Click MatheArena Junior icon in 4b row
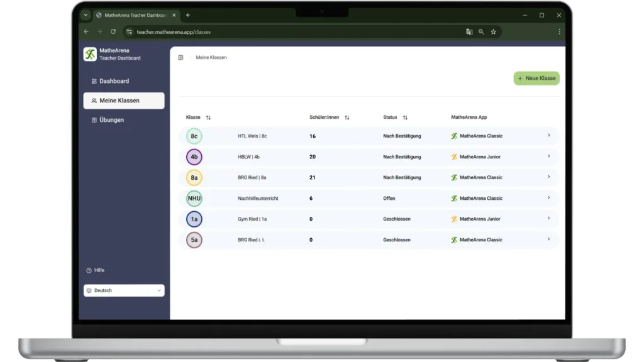Image resolution: width=644 pixels, height=362 pixels. (454, 156)
